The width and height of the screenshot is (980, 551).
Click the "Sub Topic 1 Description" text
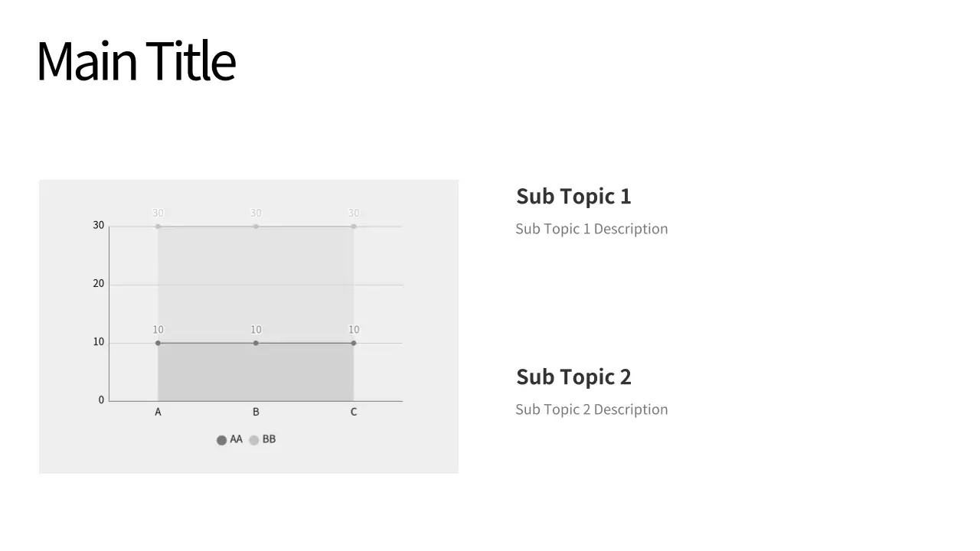pyautogui.click(x=591, y=229)
